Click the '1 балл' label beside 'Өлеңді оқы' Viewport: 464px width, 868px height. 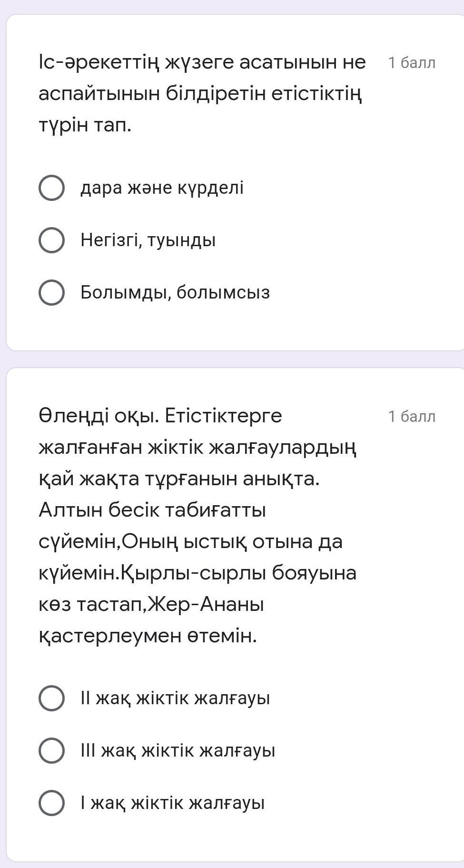(412, 417)
